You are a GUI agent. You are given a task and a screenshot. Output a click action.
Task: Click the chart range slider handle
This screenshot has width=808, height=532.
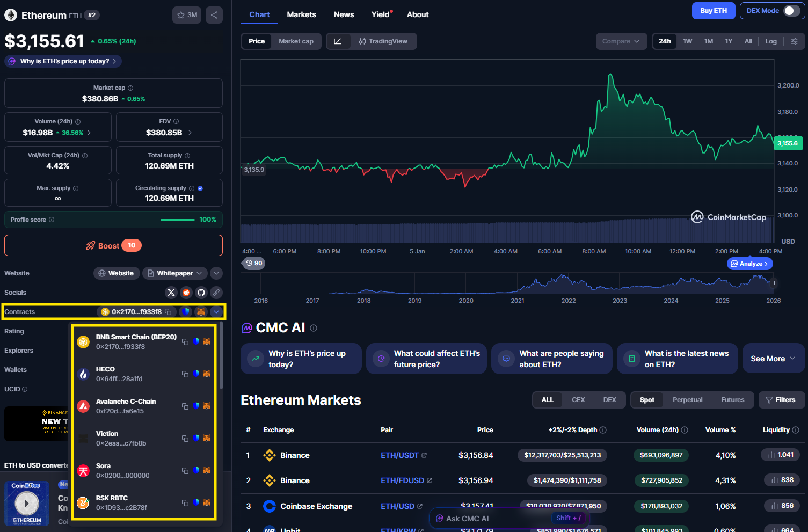(774, 283)
